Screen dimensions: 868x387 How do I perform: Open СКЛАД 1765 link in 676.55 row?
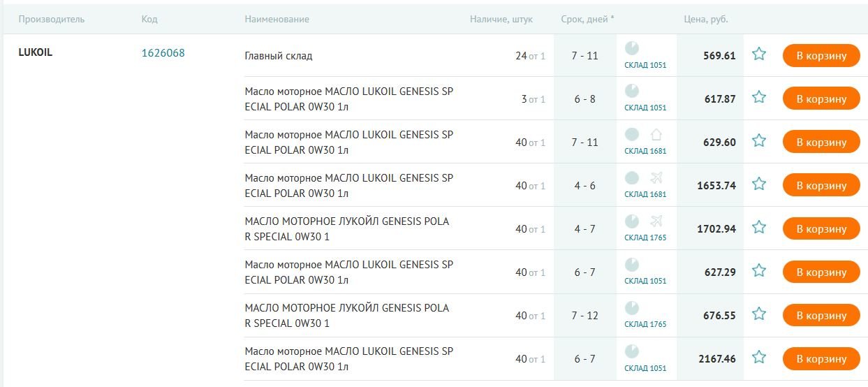point(645,324)
